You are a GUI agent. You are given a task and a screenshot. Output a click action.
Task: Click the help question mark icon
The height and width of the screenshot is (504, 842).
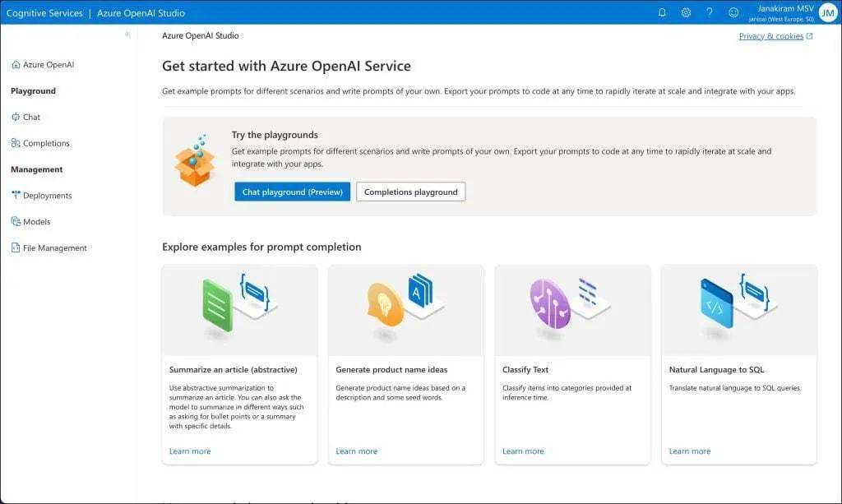[710, 12]
